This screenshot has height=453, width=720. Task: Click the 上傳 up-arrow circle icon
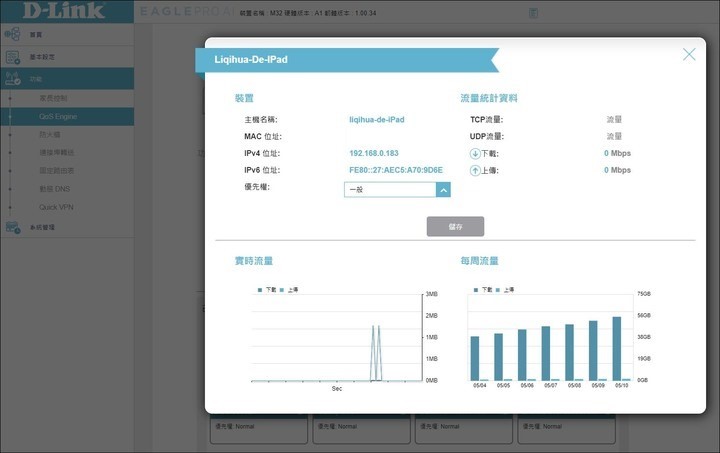475,171
